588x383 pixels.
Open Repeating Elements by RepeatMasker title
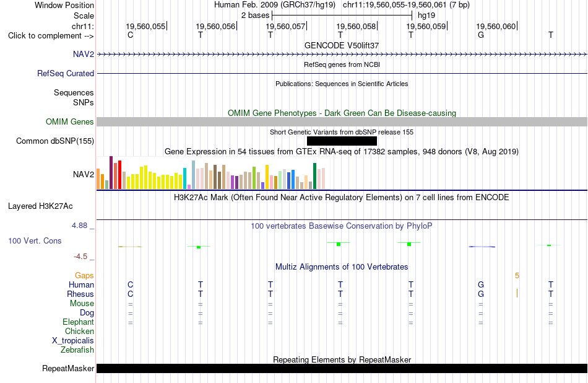click(342, 359)
